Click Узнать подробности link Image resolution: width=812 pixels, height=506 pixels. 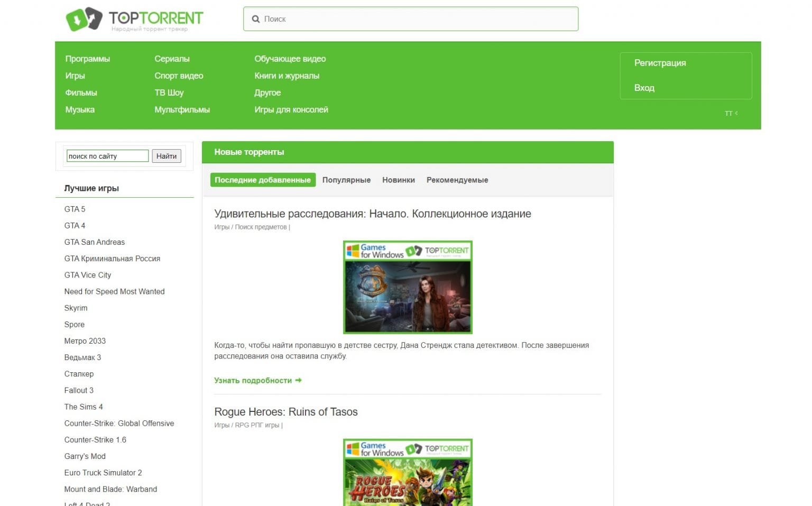(x=258, y=380)
